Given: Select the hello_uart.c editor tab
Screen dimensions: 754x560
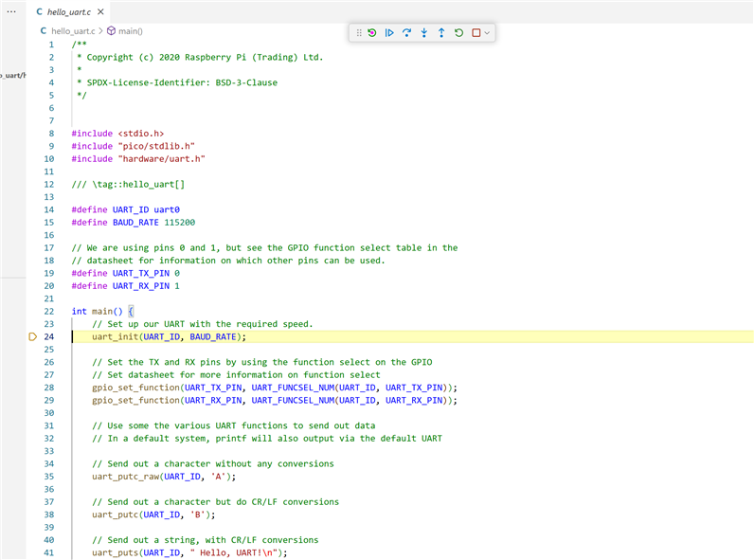Looking at the screenshot, I should pyautogui.click(x=69, y=11).
